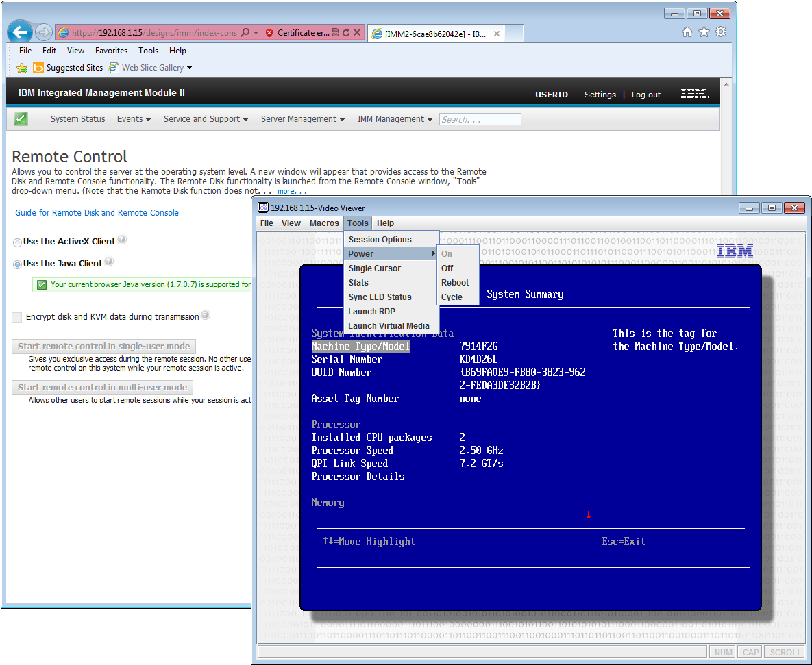Click help icon next to Encrypt option
The height and width of the screenshot is (665, 812).
click(206, 314)
